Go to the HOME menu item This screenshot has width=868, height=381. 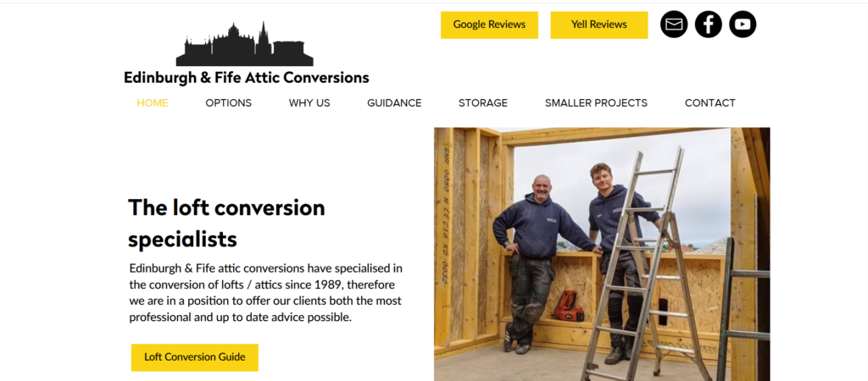click(x=153, y=103)
